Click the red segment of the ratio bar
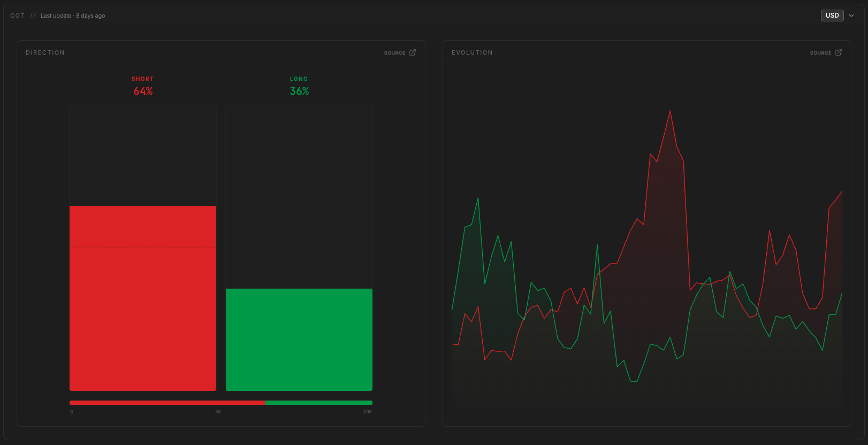Image resolution: width=868 pixels, height=445 pixels. tap(167, 403)
